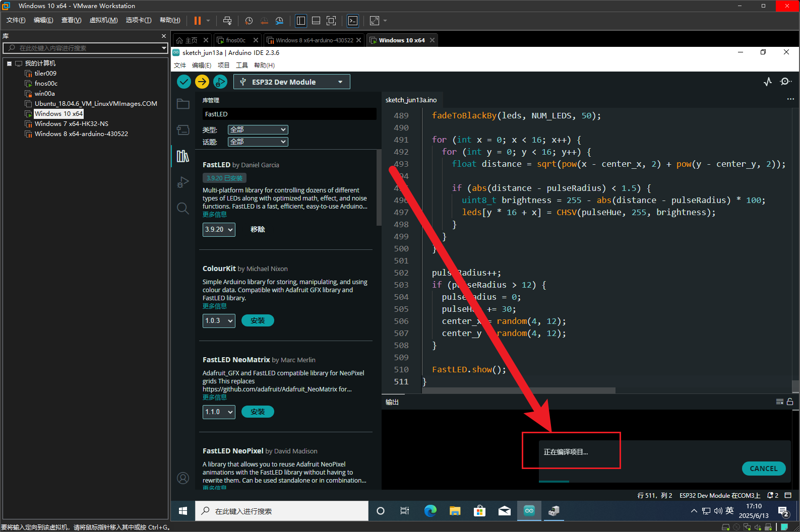Open the Serial Plotter icon
This screenshot has height=532, width=800.
coord(768,82)
